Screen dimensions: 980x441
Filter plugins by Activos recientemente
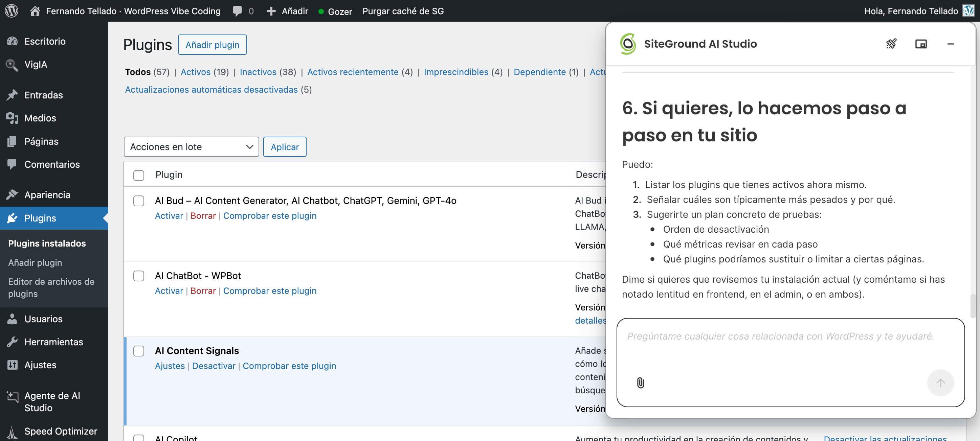click(353, 72)
